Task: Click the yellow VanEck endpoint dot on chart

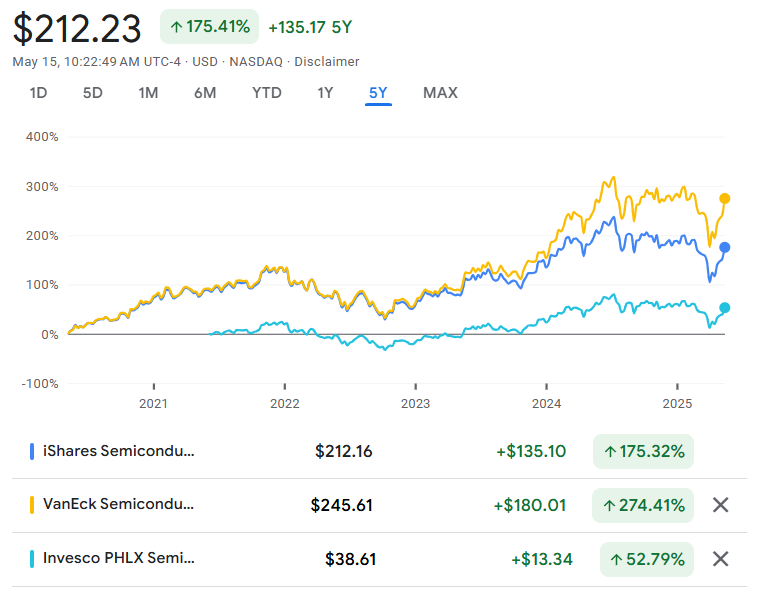Action: [x=724, y=199]
